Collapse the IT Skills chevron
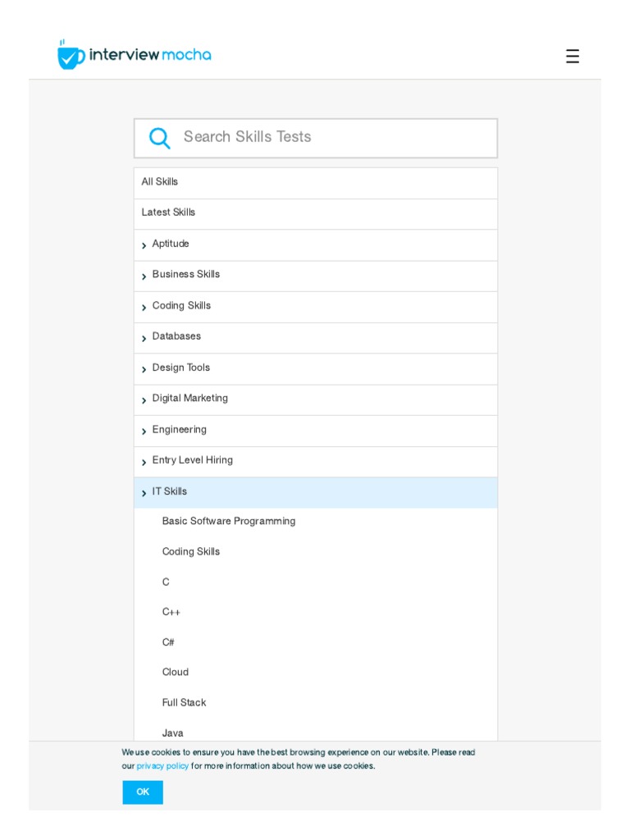The height and width of the screenshot is (840, 630). click(144, 493)
